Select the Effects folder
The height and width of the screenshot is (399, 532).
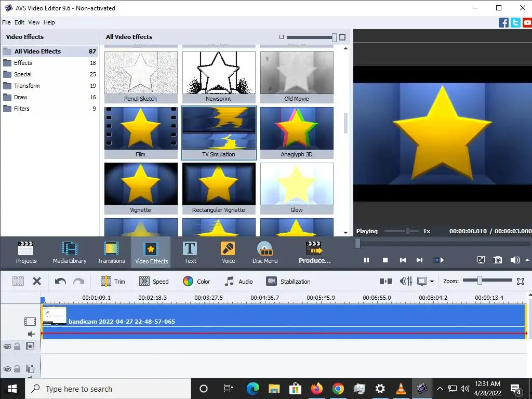(50, 63)
